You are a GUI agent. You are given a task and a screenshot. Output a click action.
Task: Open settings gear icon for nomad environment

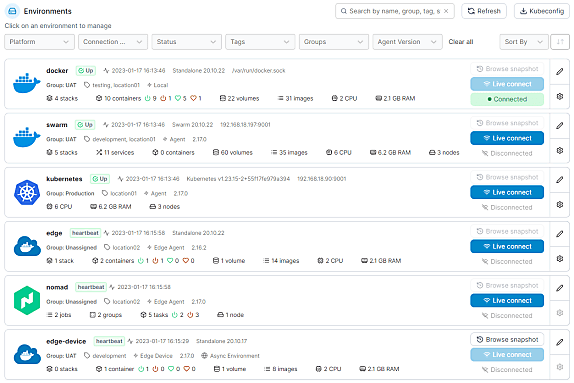pos(559,313)
